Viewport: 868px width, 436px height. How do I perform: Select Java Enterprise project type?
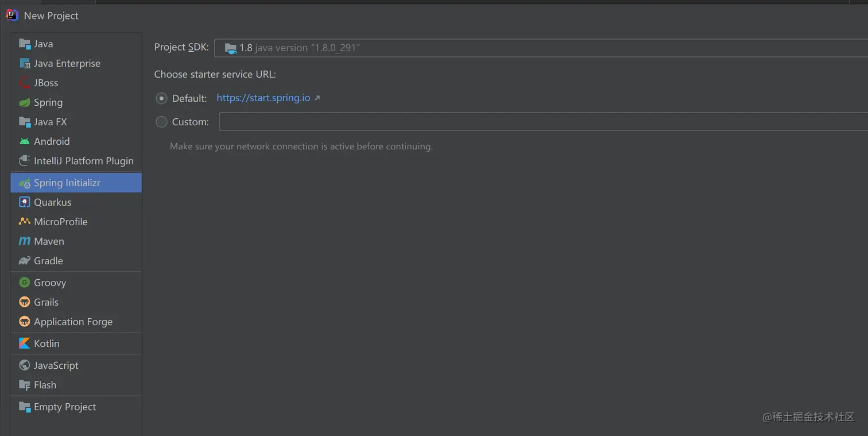pyautogui.click(x=76, y=63)
